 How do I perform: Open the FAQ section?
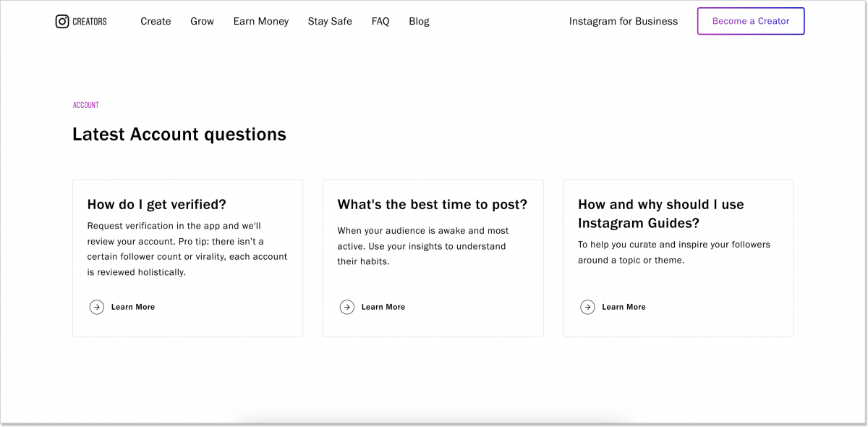click(x=380, y=21)
